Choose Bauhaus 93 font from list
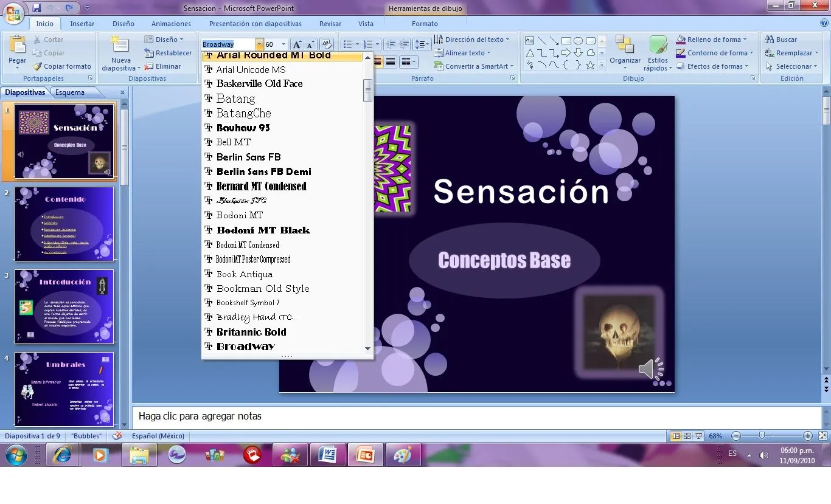The width and height of the screenshot is (831, 504). tap(283, 128)
